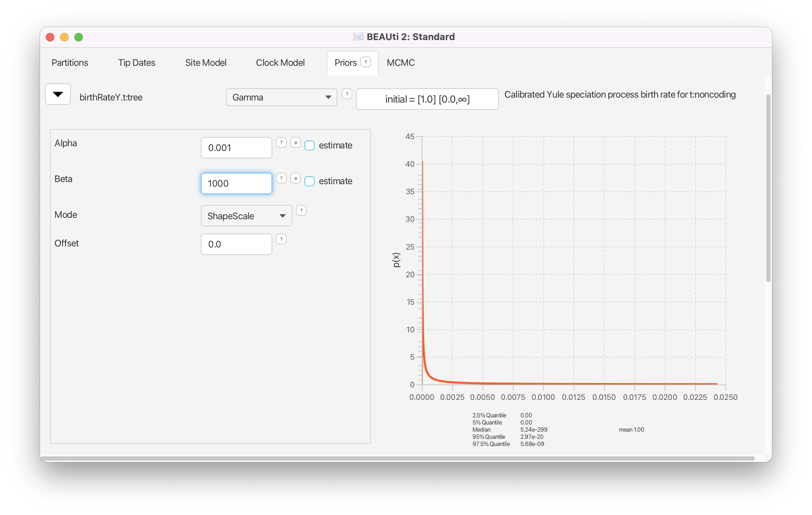Go to the Clock Model tab

[x=280, y=63]
